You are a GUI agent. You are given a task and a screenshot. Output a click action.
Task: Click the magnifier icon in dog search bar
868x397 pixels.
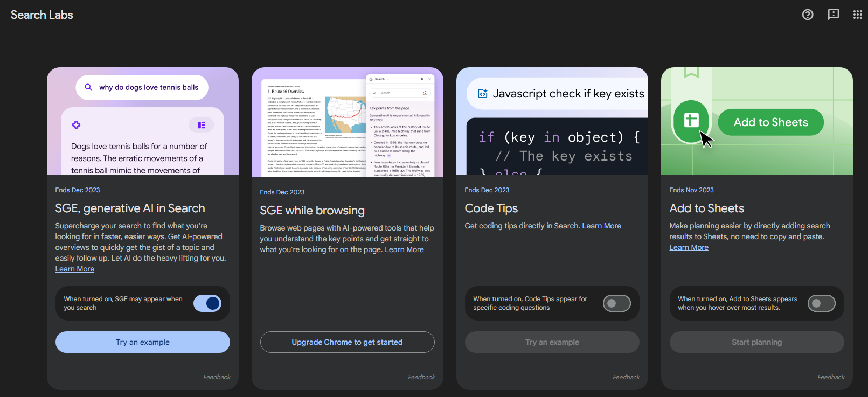pos(89,87)
